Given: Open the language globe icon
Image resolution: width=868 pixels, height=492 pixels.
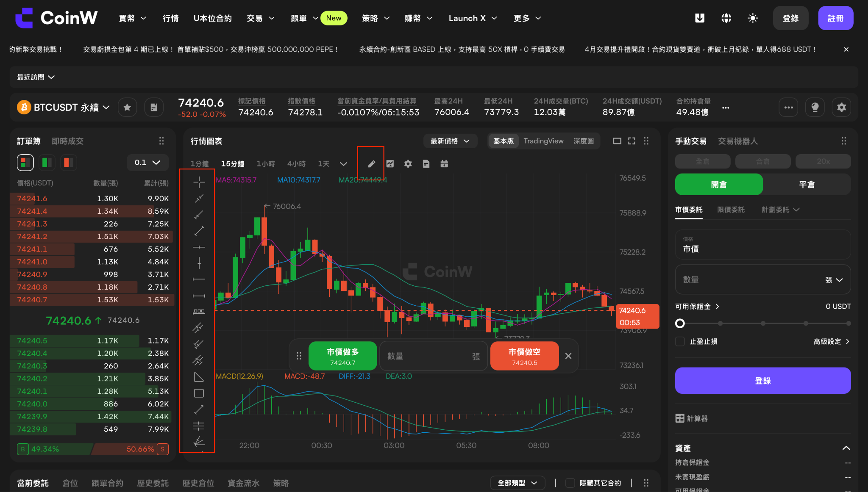Looking at the screenshot, I should [726, 18].
